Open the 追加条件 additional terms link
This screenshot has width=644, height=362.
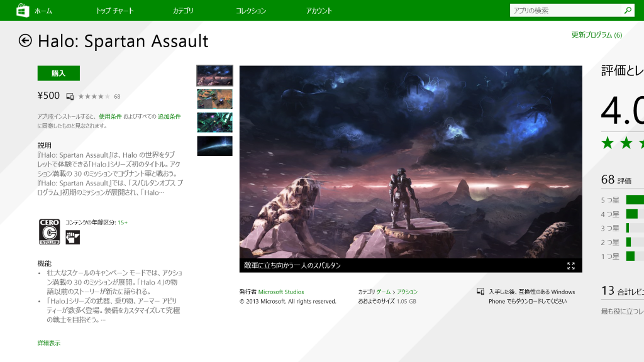pos(169,116)
